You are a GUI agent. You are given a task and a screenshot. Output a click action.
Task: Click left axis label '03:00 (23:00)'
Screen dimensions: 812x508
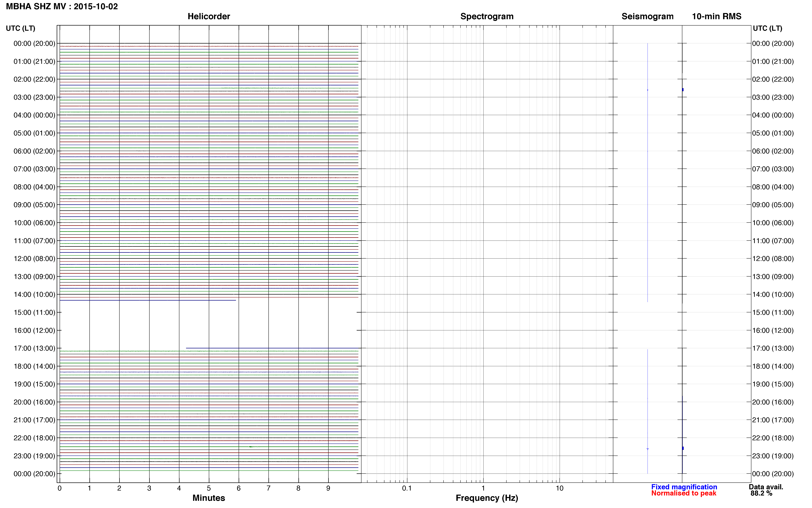point(34,97)
